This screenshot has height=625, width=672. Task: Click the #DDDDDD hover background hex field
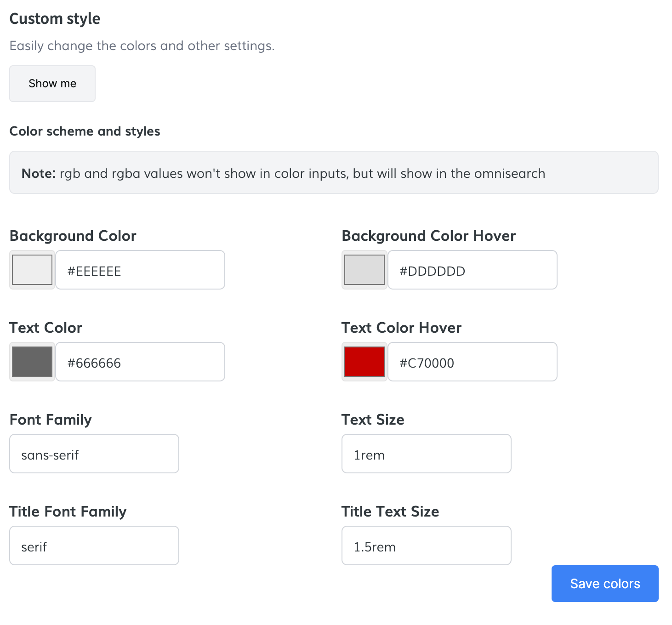pyautogui.click(x=473, y=270)
